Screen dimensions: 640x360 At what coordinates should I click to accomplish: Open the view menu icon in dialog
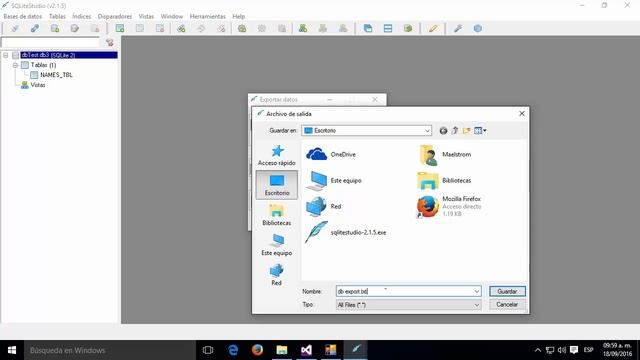coord(480,131)
